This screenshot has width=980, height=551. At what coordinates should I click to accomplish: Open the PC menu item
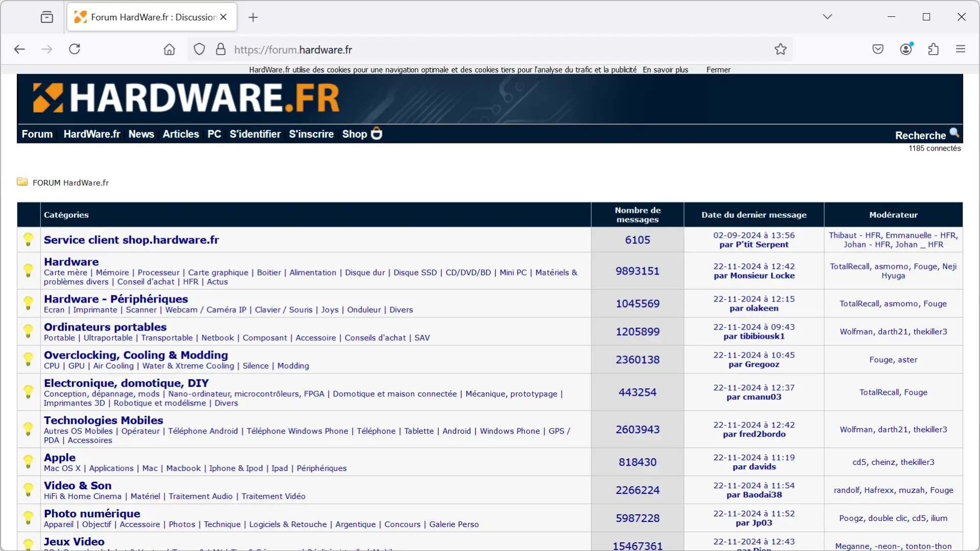214,134
